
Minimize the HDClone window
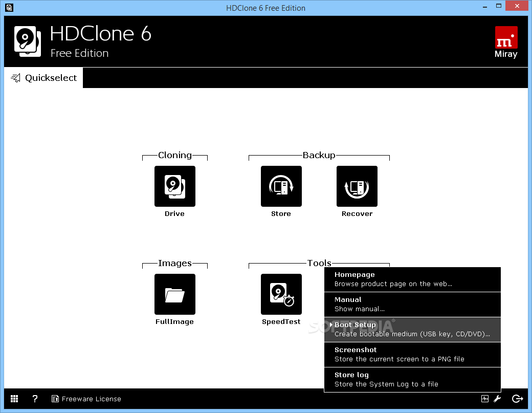tap(485, 7)
